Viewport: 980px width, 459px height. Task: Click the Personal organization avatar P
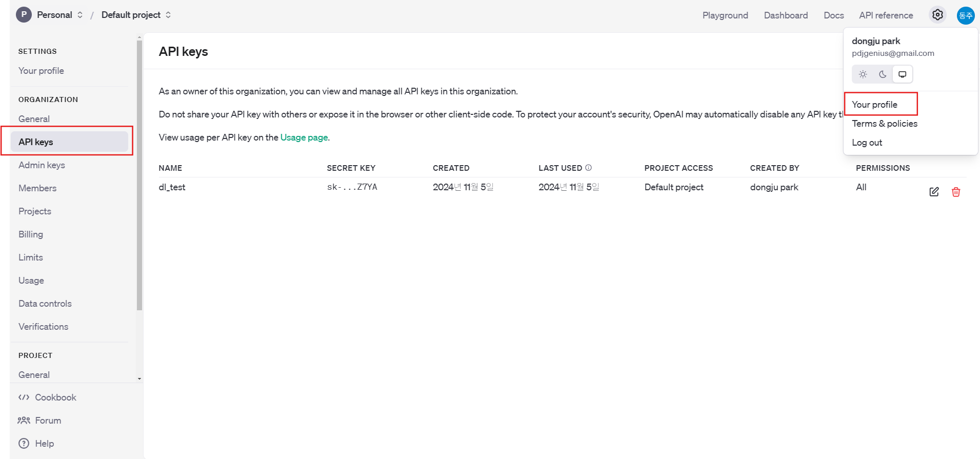pyautogui.click(x=24, y=15)
